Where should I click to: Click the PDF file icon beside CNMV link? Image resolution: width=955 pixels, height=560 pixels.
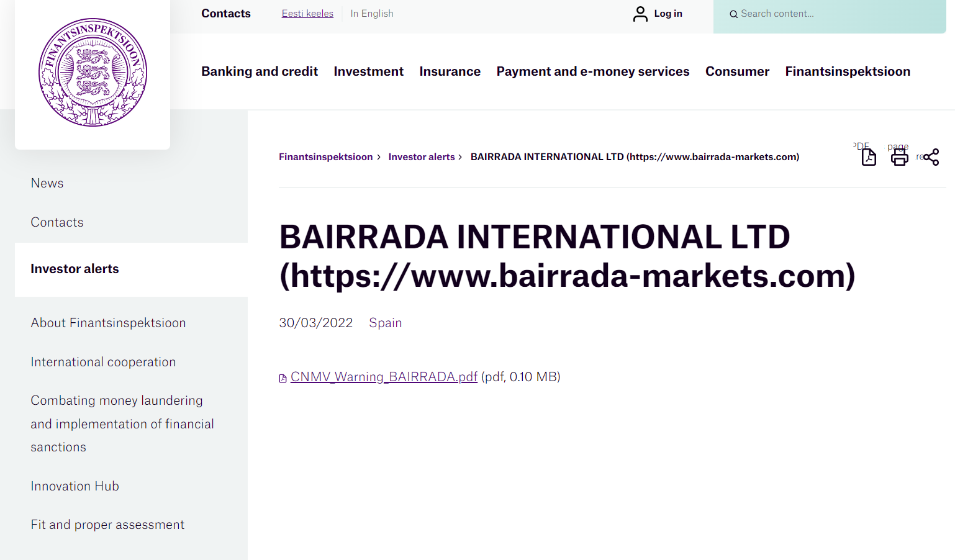coord(283,378)
